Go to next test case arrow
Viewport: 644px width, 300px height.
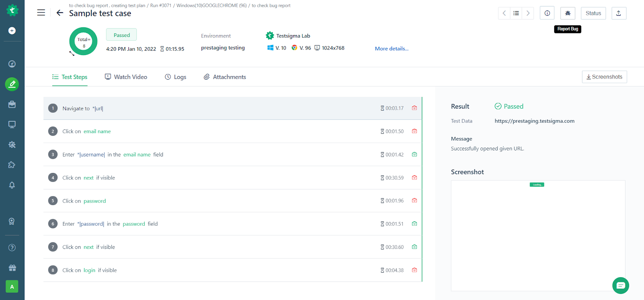(x=528, y=13)
